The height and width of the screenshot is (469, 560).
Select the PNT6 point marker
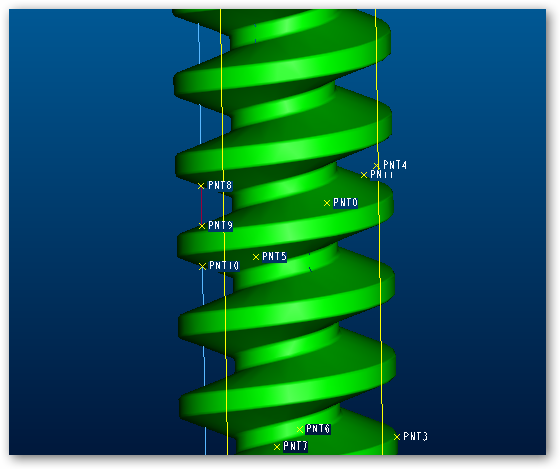300,429
